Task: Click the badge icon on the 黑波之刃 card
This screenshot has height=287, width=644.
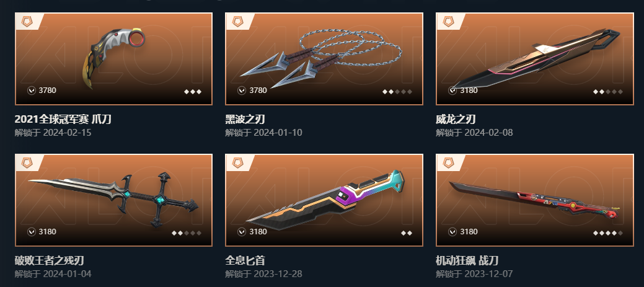Action: click(x=238, y=21)
